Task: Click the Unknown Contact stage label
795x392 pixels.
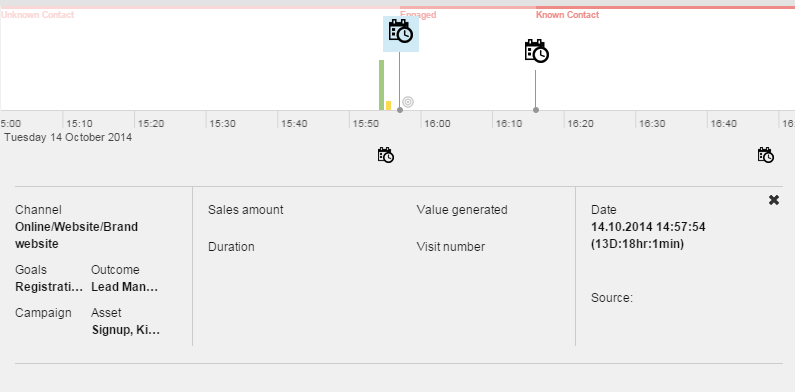Action: click(38, 15)
